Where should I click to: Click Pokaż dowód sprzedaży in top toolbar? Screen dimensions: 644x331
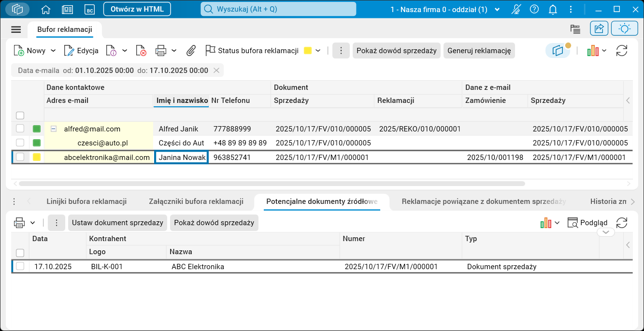tap(397, 51)
